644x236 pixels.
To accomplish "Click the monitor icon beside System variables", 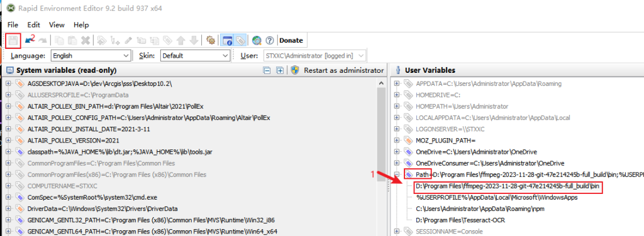I will 10,70.
